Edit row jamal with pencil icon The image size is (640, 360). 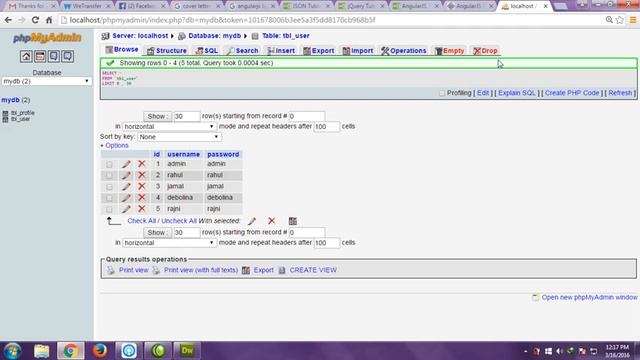[126, 187]
